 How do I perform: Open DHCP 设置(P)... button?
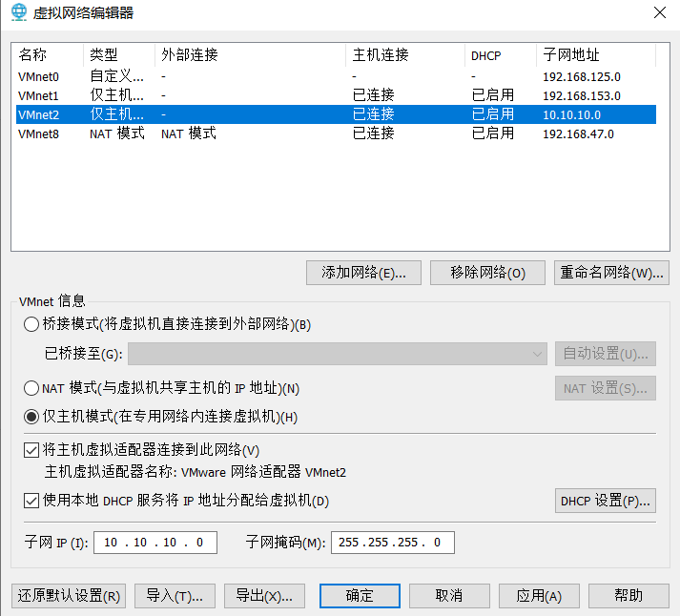[606, 501]
